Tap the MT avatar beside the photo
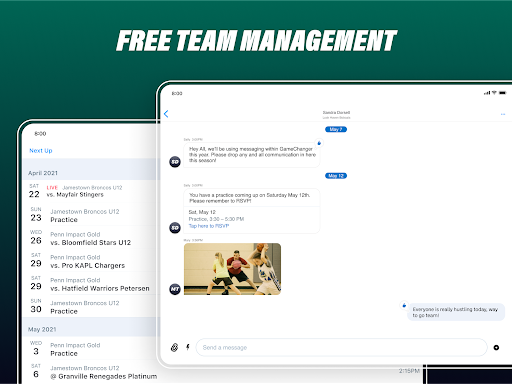The image size is (512, 384). [175, 289]
